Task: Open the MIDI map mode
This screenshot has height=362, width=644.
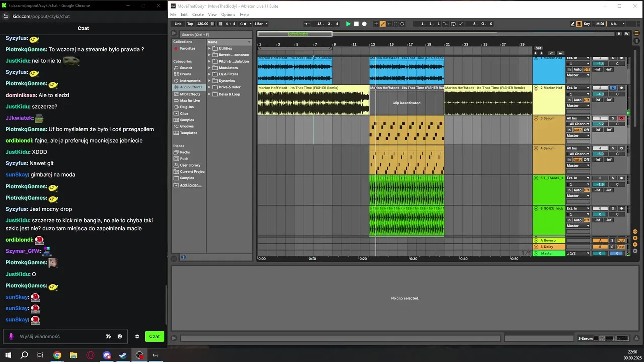Action: tap(600, 24)
